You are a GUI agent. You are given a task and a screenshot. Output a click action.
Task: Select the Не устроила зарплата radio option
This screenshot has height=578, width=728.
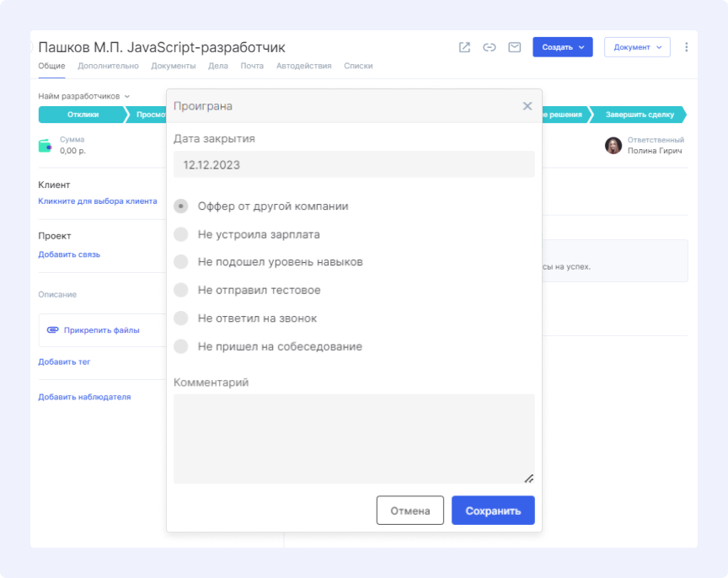pos(181,234)
